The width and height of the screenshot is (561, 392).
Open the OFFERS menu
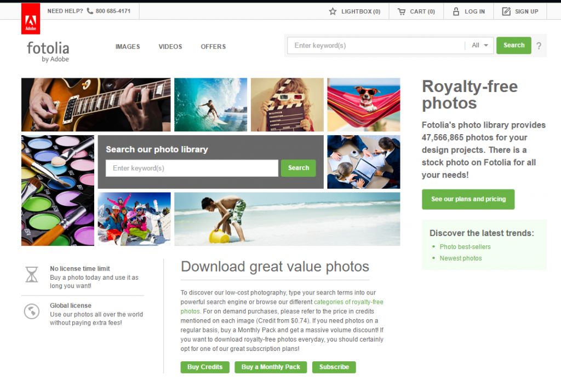(213, 47)
